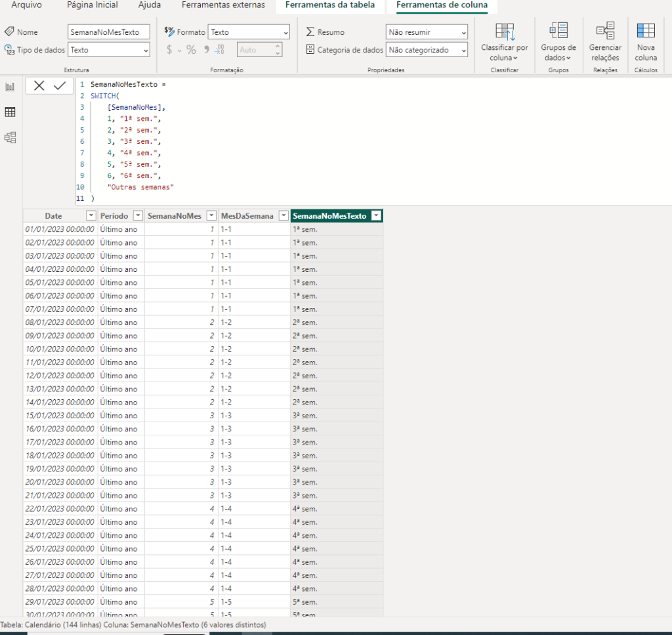Open the Grupos de dados menu
The image size is (672, 635).
point(558,41)
